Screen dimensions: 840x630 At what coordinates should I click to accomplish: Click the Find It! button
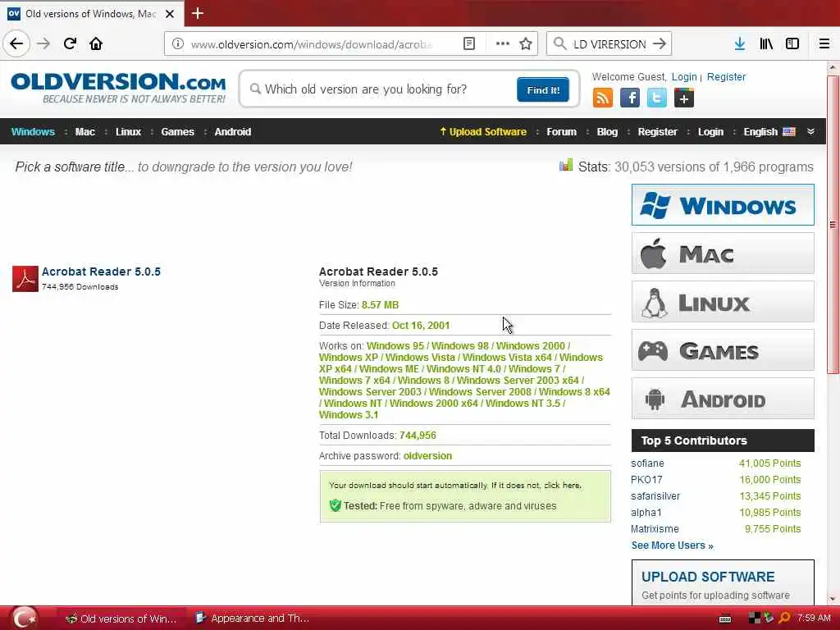(x=543, y=89)
